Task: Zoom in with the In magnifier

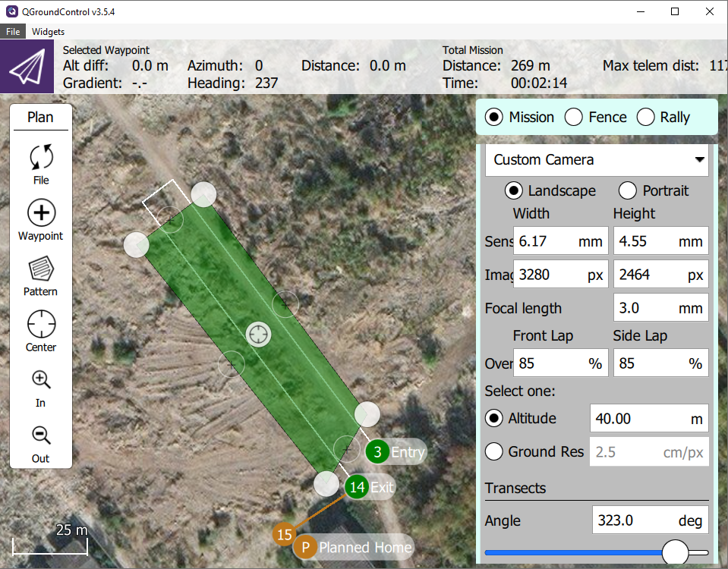Action: pos(41,389)
